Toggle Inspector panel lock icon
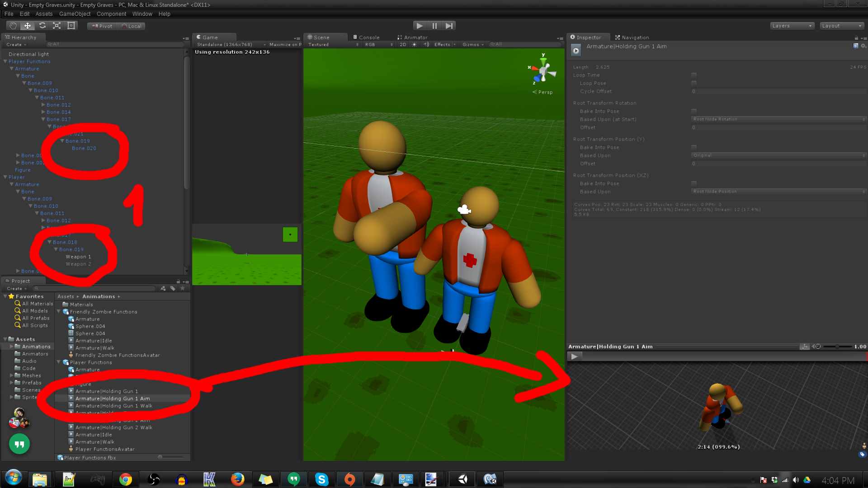Screen dimensions: 868x488 pos(856,38)
